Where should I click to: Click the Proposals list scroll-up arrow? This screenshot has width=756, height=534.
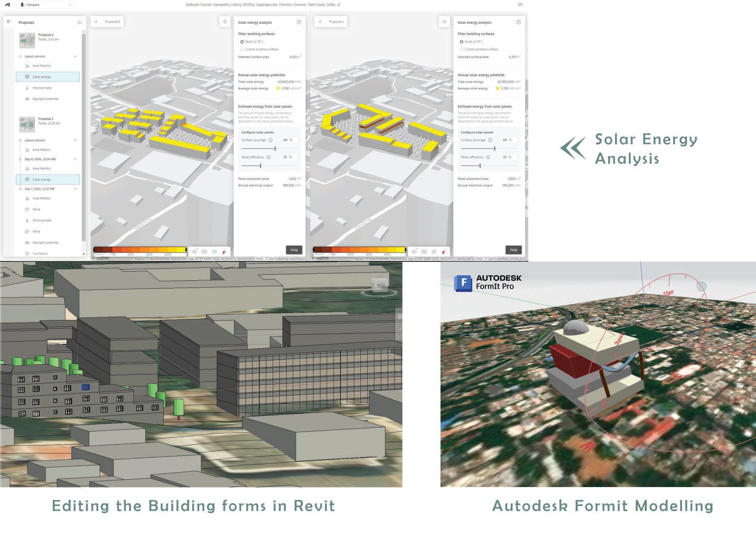[84, 32]
